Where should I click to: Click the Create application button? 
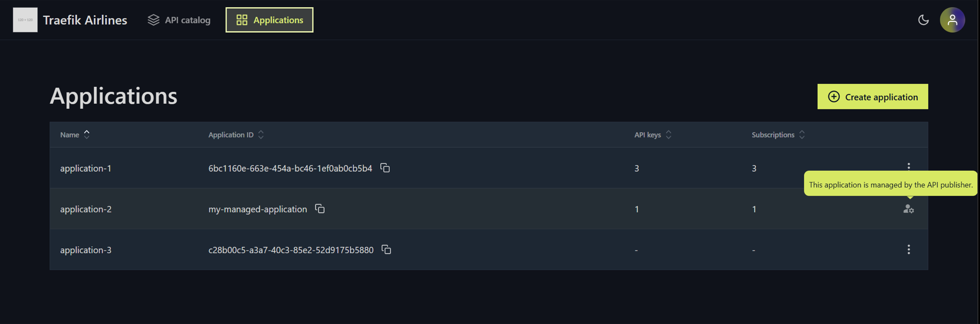873,97
